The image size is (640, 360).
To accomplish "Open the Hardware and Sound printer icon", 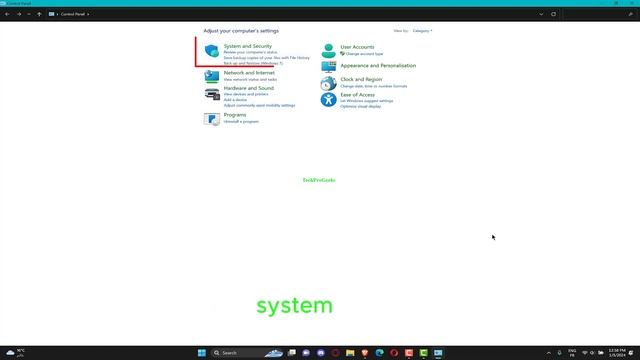I will 212,94.
